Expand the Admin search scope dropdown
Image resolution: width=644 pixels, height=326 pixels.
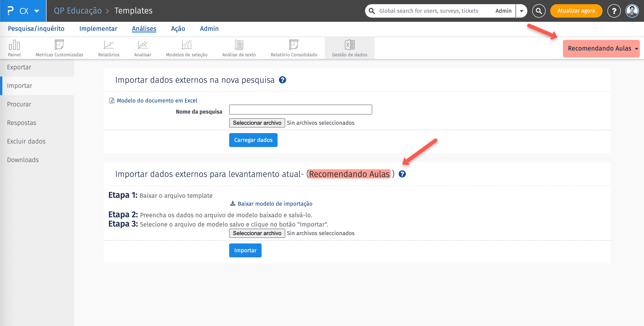pos(522,11)
